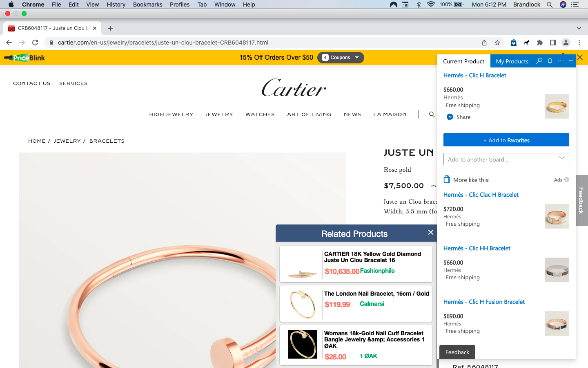
Task: Toggle the Chrome side panel
Action: point(553,43)
